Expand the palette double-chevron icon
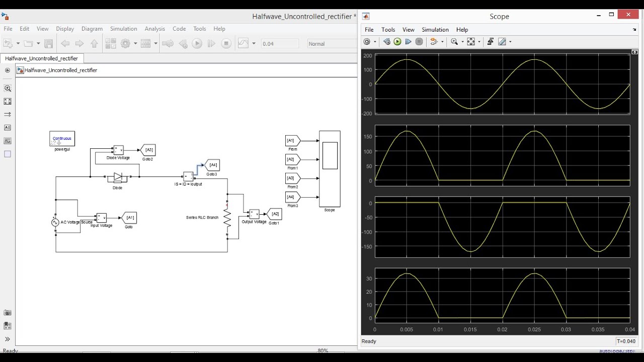 coord(8,339)
